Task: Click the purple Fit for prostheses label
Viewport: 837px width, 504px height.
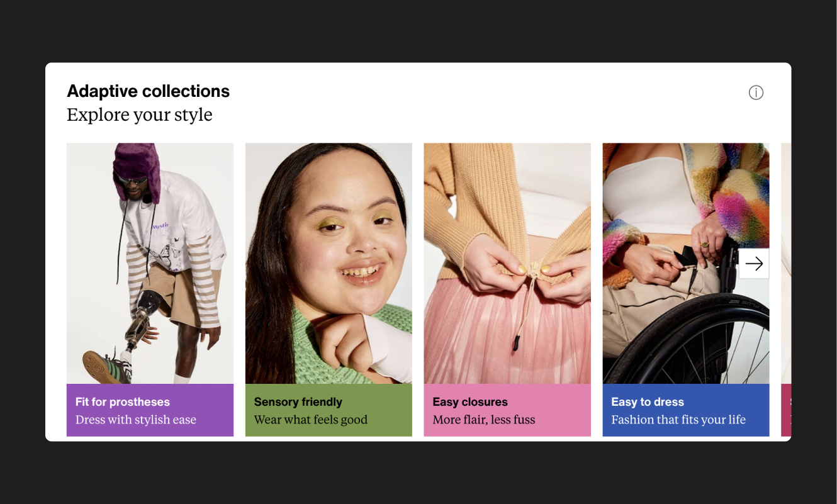Action: (x=150, y=410)
